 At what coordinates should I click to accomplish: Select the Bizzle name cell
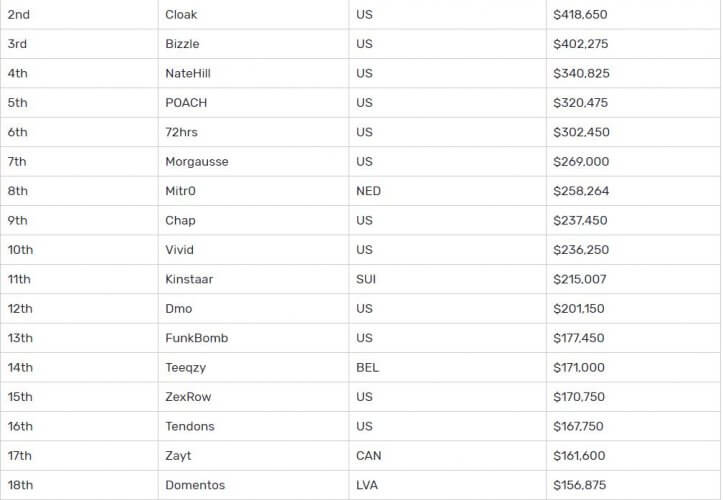tap(182, 44)
